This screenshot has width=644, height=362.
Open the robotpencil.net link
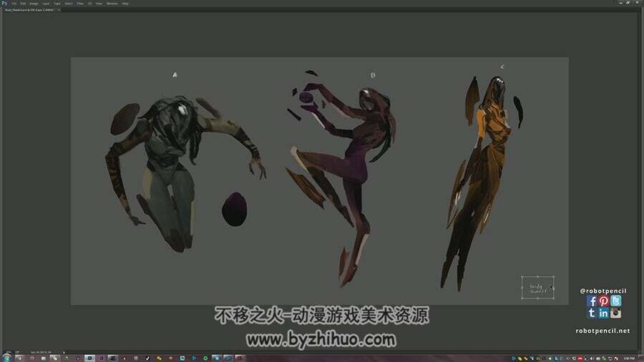[602, 331]
